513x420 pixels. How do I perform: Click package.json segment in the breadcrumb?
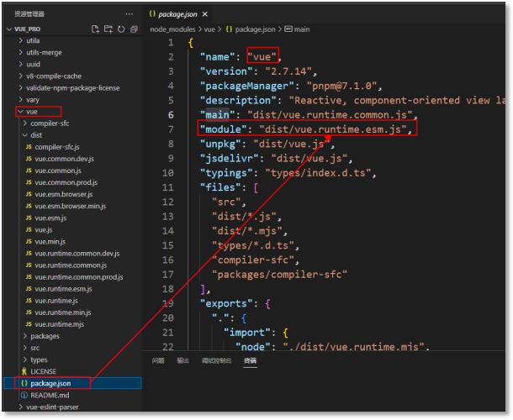[x=251, y=29]
